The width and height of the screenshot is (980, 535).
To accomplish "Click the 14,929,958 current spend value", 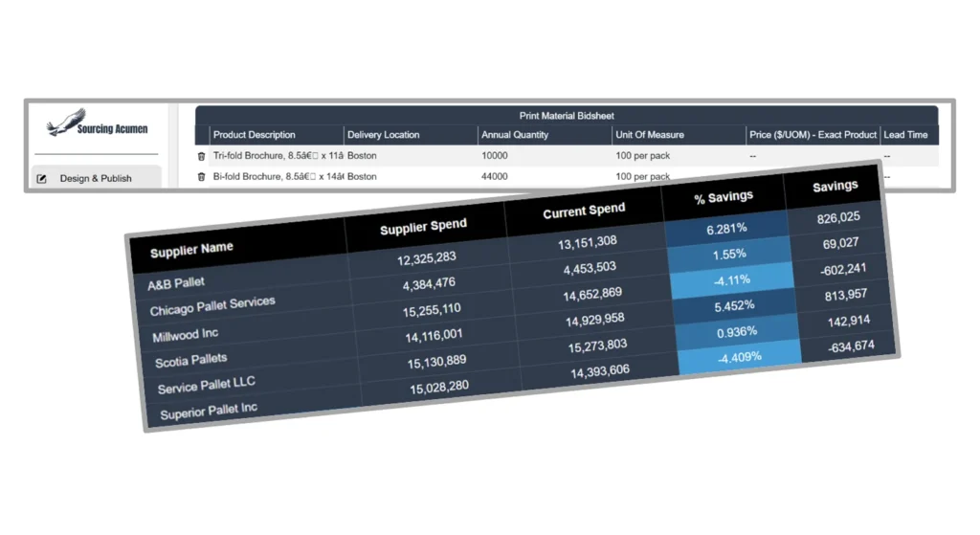I will click(x=594, y=320).
